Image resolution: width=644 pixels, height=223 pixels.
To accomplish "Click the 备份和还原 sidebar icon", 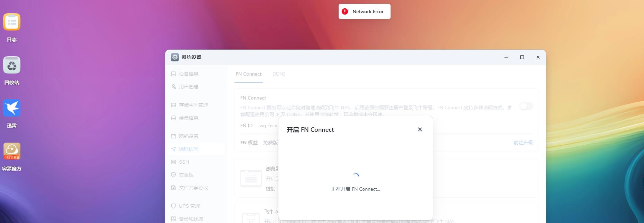I will point(173,219).
